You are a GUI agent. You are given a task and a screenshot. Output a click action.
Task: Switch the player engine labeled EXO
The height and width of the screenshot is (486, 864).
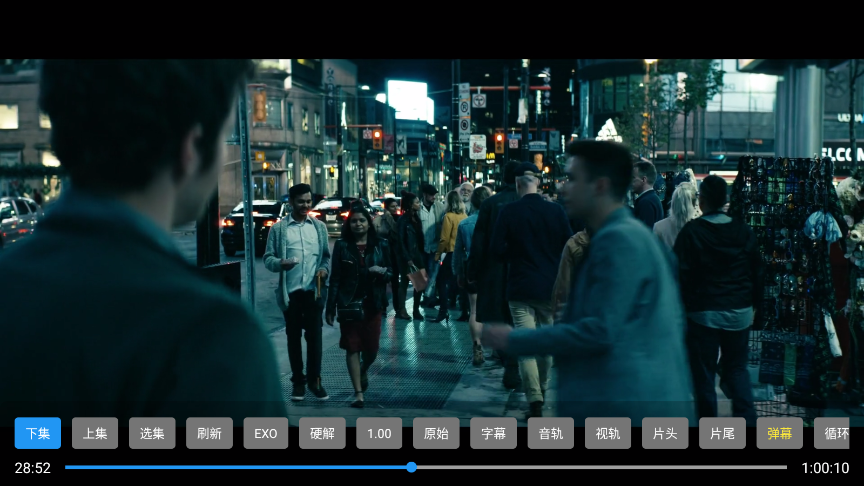point(266,433)
